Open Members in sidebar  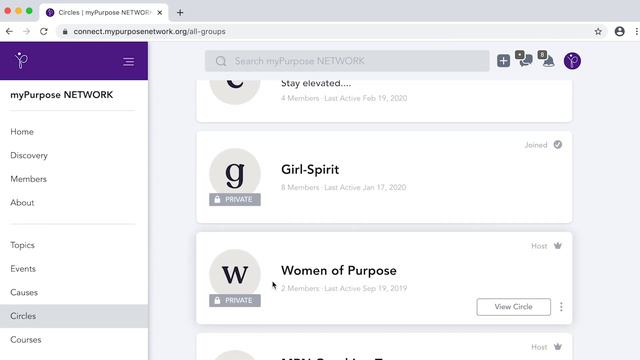pyautogui.click(x=29, y=179)
